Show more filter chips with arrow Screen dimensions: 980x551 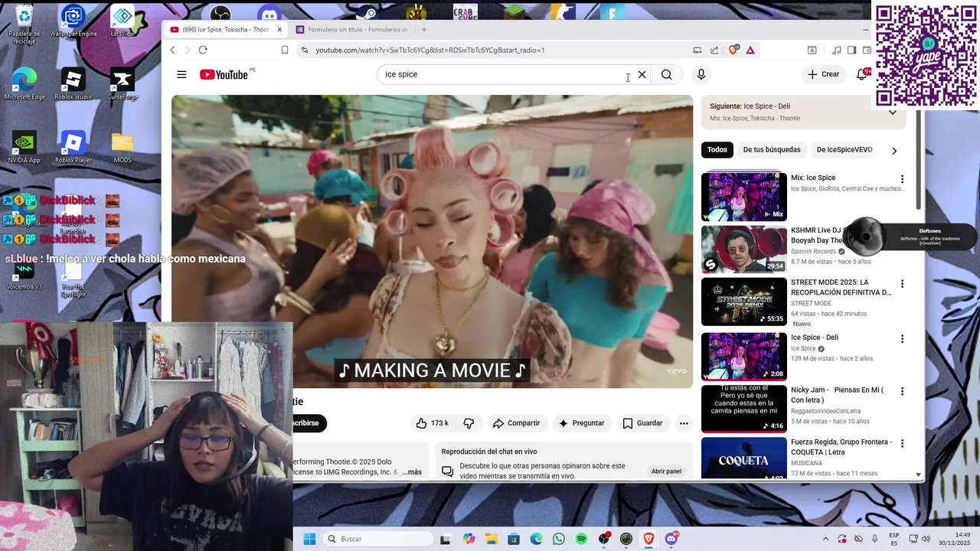pyautogui.click(x=893, y=151)
